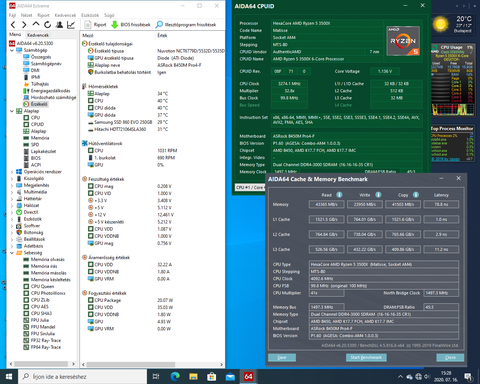Viewport: 480px width, 384px height.
Task: Click the Windows search input field
Action: [83, 377]
